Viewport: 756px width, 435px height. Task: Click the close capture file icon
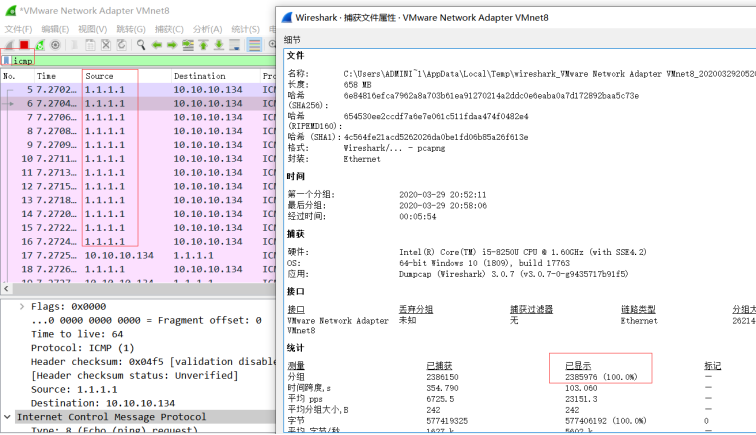[106, 45]
